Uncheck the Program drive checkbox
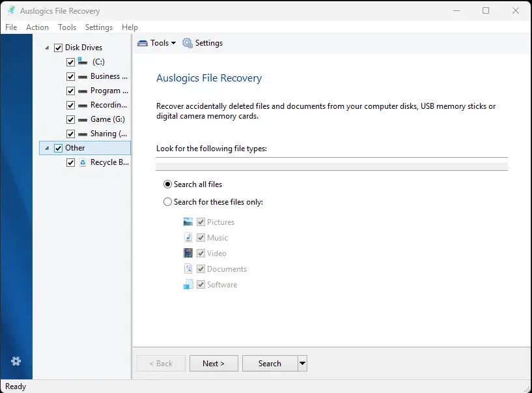This screenshot has width=532, height=393. (x=70, y=91)
